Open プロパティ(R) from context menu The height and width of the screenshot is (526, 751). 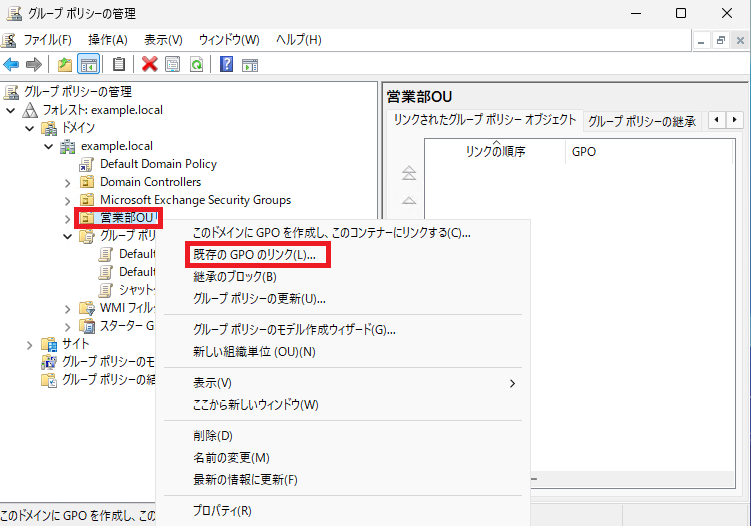pyautogui.click(x=343, y=511)
